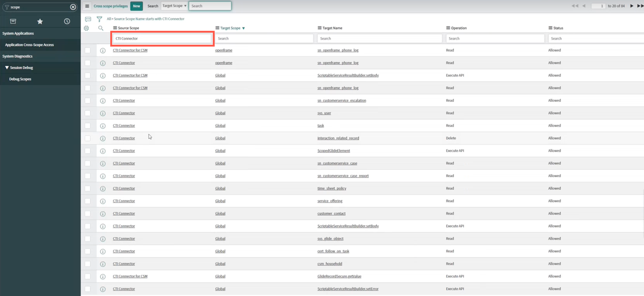Select checkbox for service_offering row

click(x=88, y=201)
